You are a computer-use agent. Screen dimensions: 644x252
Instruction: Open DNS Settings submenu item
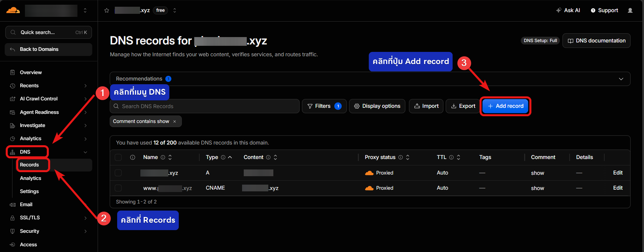[29, 191]
